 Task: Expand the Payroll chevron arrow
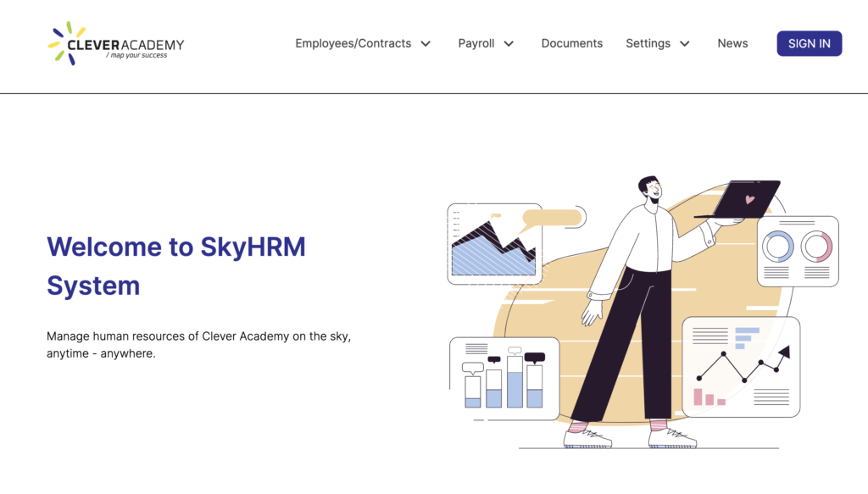tap(509, 44)
